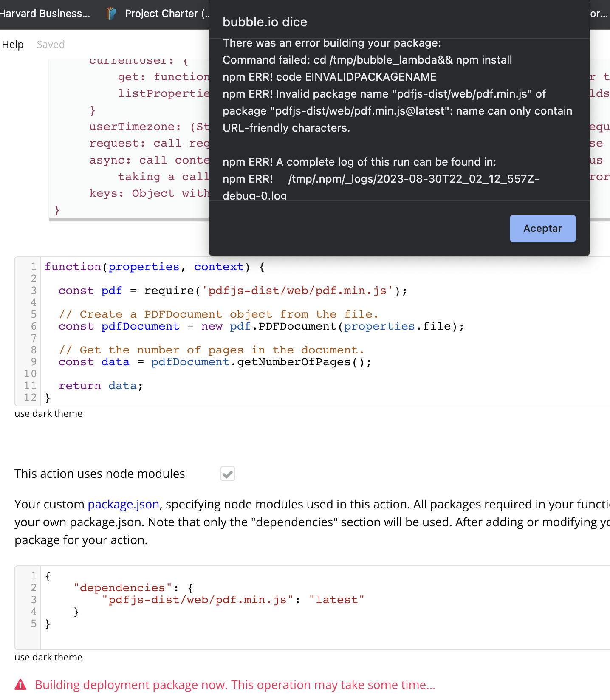Click the "keys: Object with" documentation line

click(x=149, y=193)
